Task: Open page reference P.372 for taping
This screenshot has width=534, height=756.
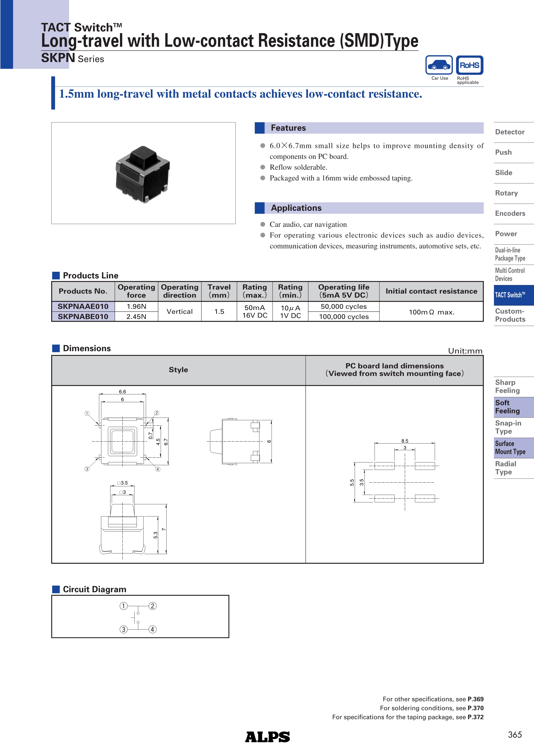Action: point(475,717)
